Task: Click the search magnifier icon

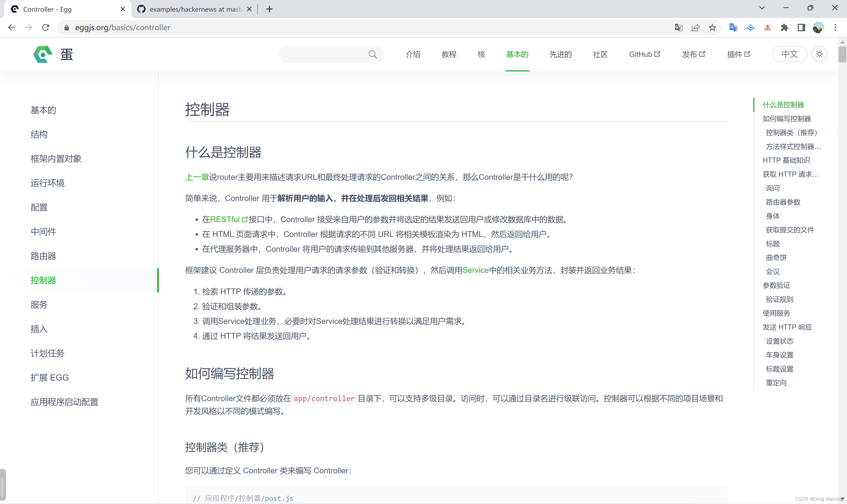Action: click(x=372, y=54)
